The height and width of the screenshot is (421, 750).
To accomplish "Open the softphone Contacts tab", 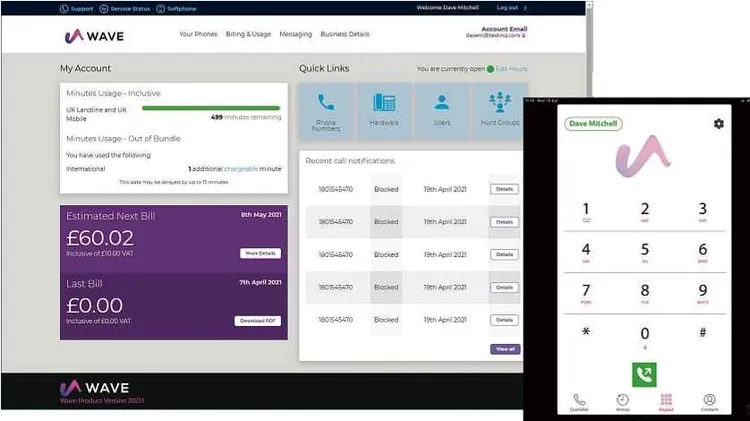I will tap(709, 402).
